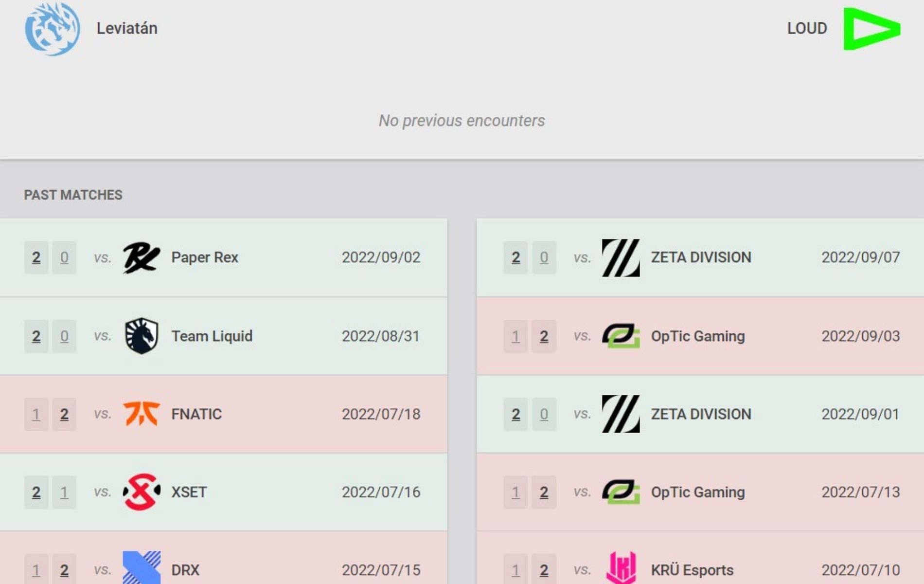Select OpTic Gaming name in 2022/07/13 row
Viewport: 924px width, 584px height.
pos(698,493)
